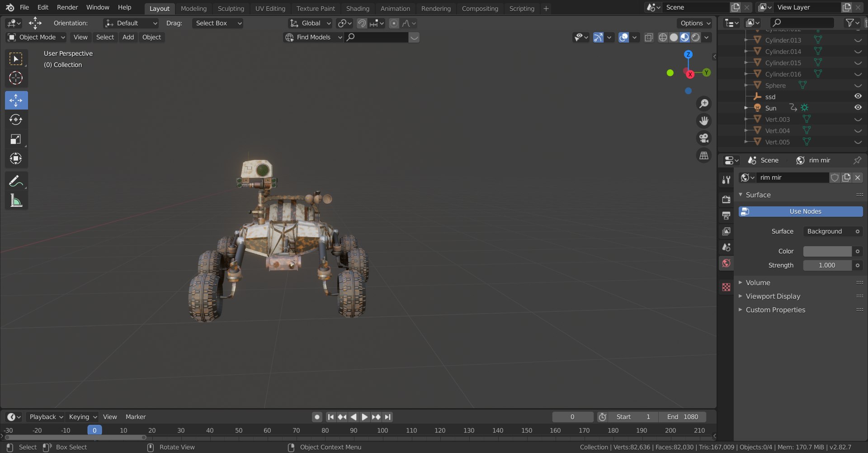Open the viewport Add menu

point(128,37)
